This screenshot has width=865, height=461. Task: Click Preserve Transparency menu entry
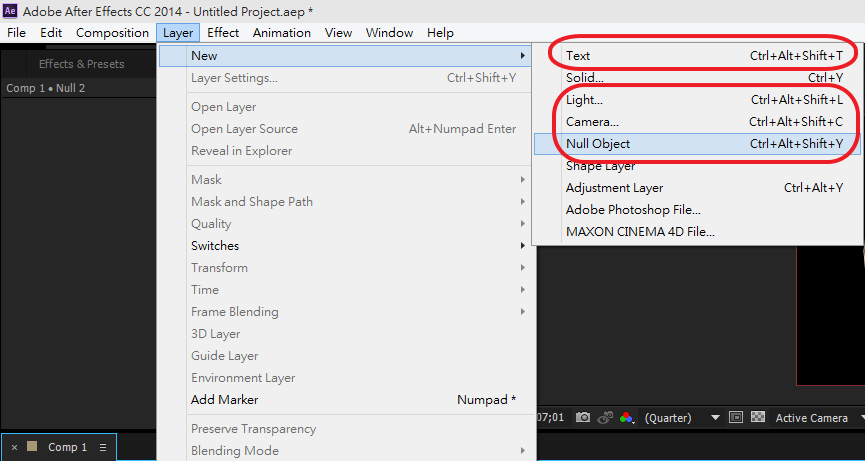[345, 429]
